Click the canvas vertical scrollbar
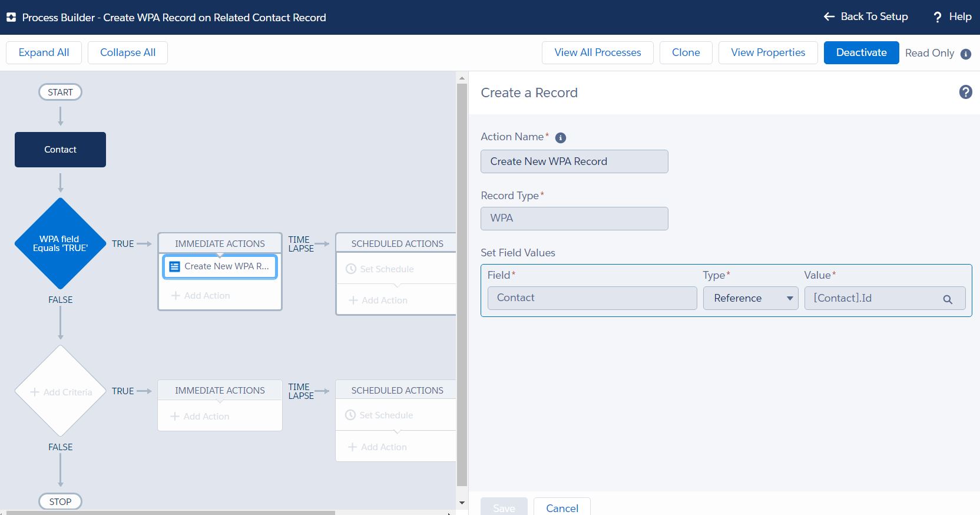The height and width of the screenshot is (515, 980). (x=462, y=285)
